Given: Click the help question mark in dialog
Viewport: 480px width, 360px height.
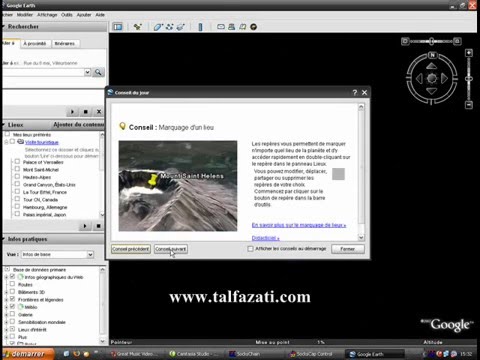Looking at the screenshot, I should pyautogui.click(x=355, y=92).
